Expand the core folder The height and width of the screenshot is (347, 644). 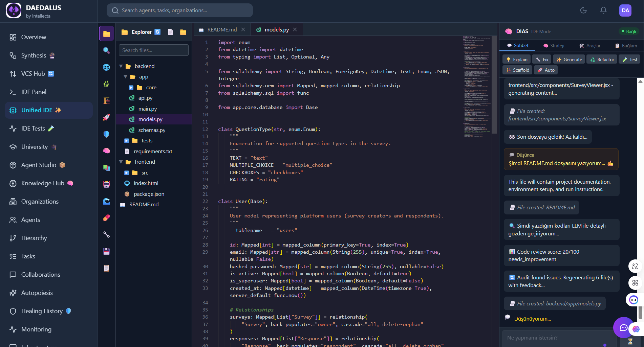(x=131, y=88)
